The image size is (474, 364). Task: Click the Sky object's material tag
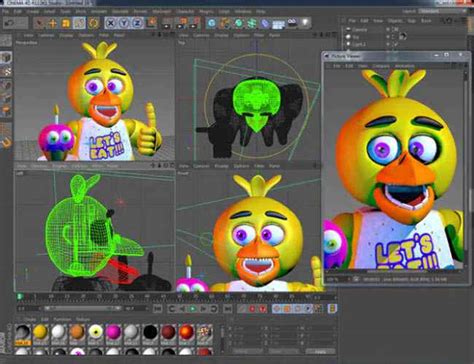coord(403,37)
